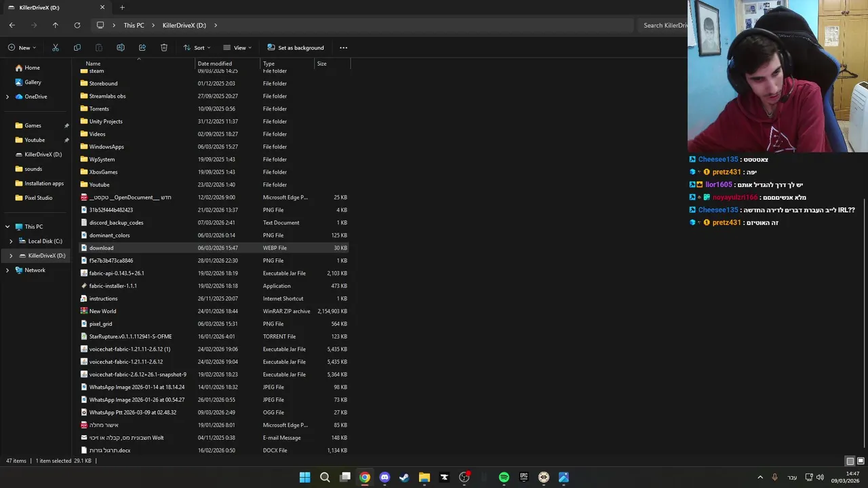Open Steam from taskbar
The image size is (868, 488).
(404, 477)
